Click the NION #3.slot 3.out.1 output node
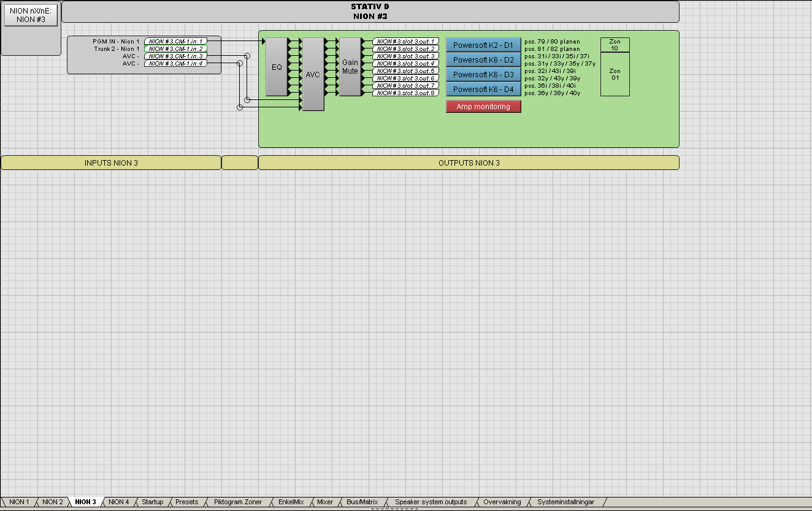 (x=405, y=41)
